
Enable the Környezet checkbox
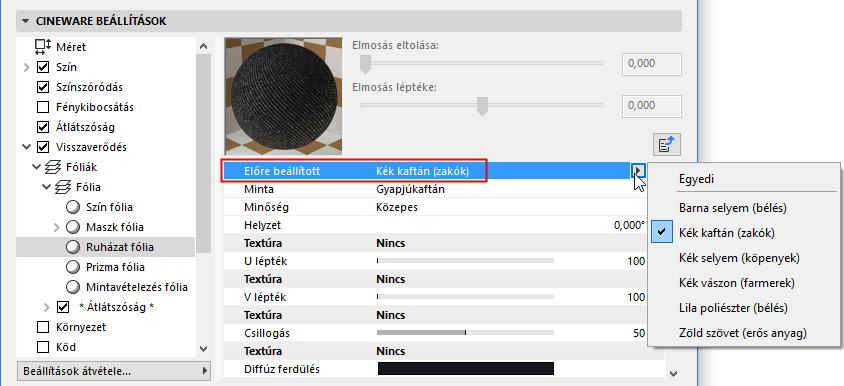click(43, 327)
